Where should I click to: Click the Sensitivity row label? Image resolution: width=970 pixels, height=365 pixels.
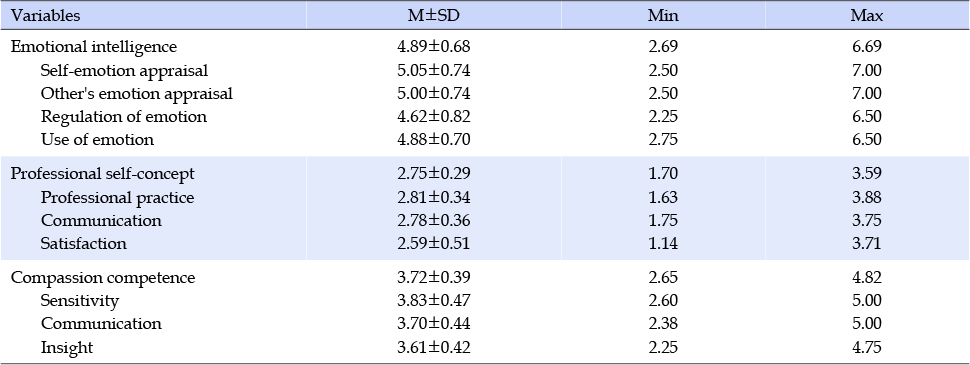(x=80, y=301)
